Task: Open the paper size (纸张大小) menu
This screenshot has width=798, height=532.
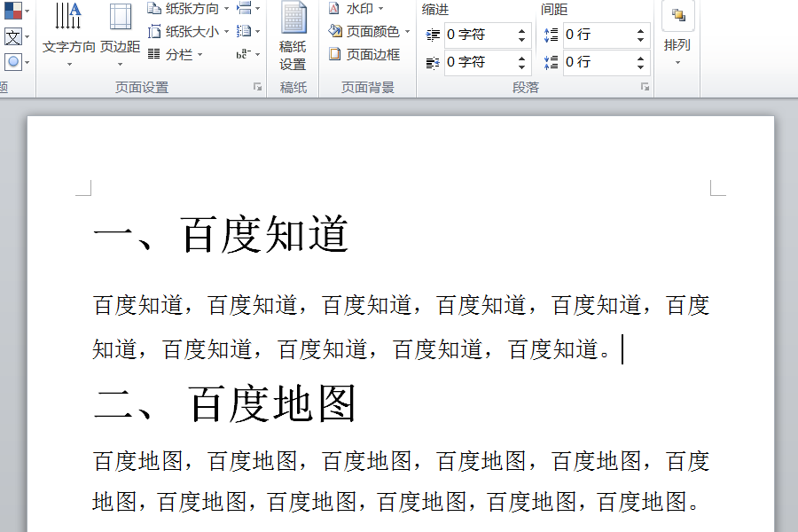Action: pos(188,32)
